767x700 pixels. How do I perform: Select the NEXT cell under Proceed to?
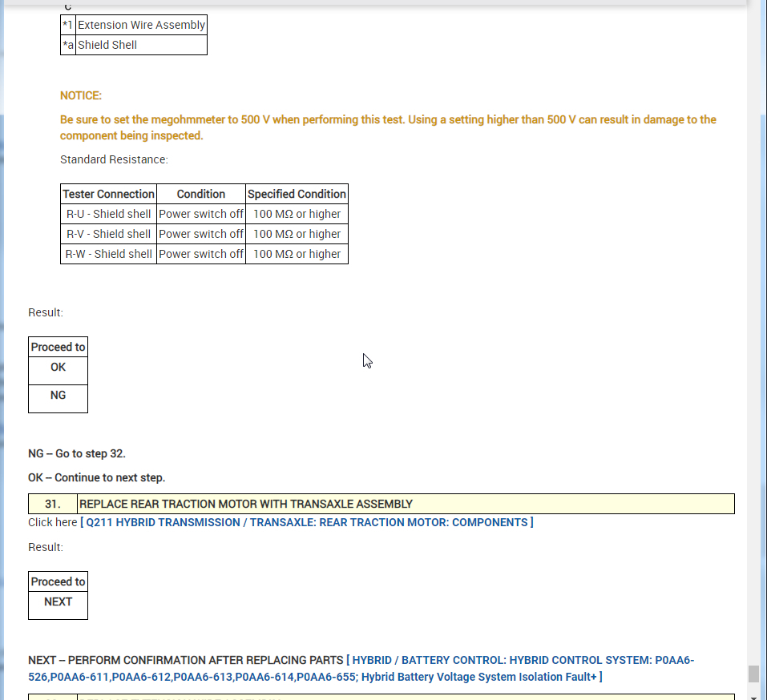[x=59, y=605]
